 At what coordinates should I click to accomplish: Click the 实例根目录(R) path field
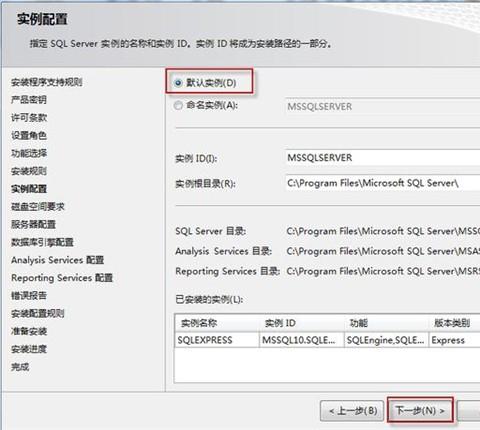(383, 183)
